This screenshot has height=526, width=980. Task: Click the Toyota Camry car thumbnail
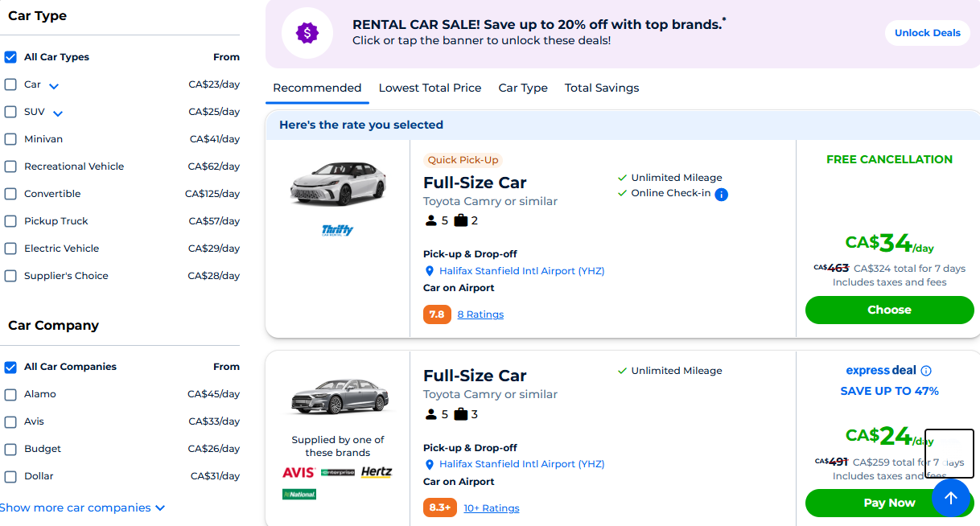pos(338,183)
